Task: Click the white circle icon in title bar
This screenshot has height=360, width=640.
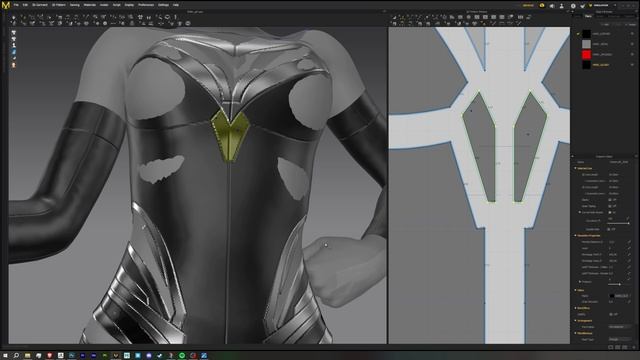Action: pyautogui.click(x=573, y=6)
